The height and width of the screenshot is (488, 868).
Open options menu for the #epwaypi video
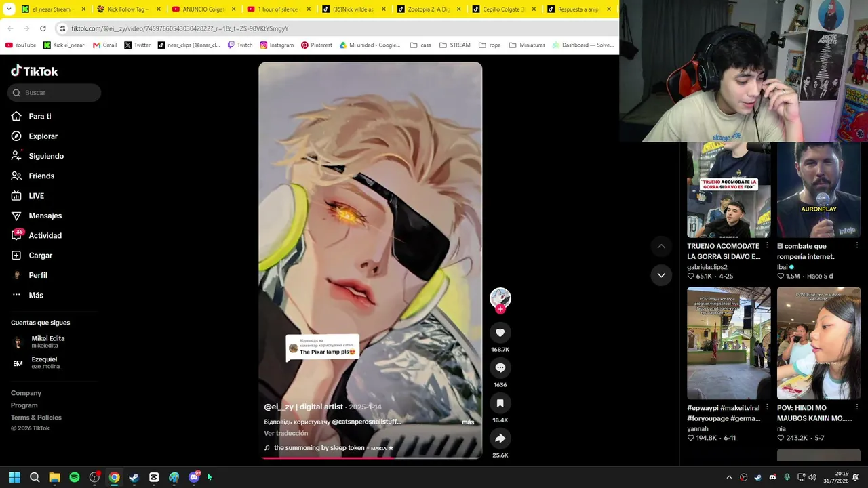tap(767, 408)
